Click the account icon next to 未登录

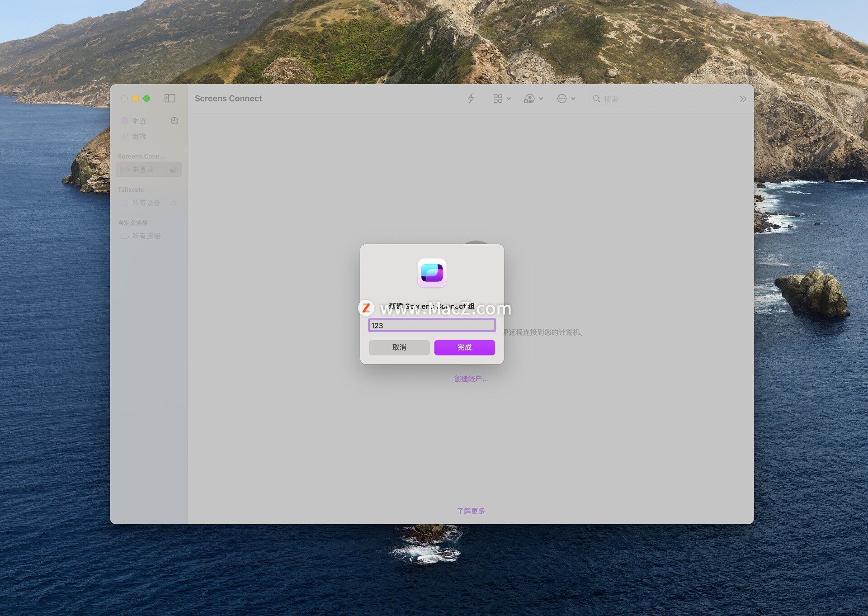coord(174,170)
